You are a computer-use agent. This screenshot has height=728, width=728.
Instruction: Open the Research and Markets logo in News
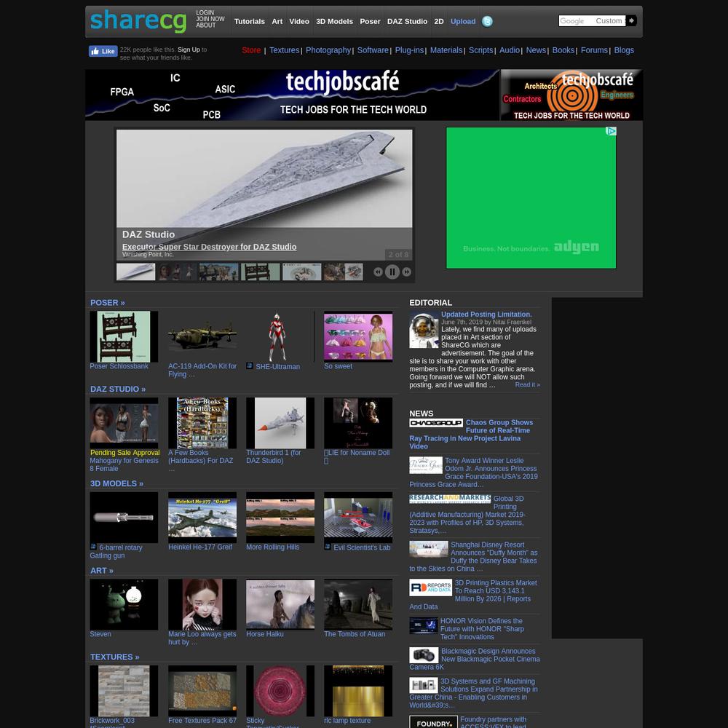[x=450, y=499]
